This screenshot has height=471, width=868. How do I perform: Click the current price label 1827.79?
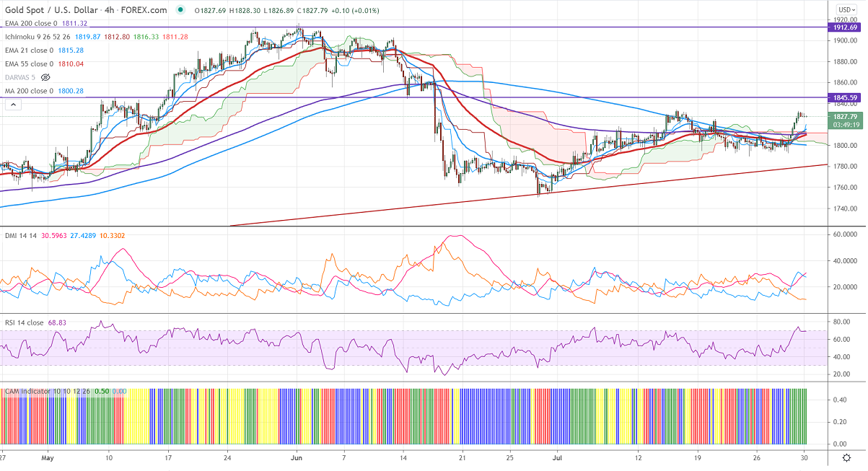coord(845,116)
